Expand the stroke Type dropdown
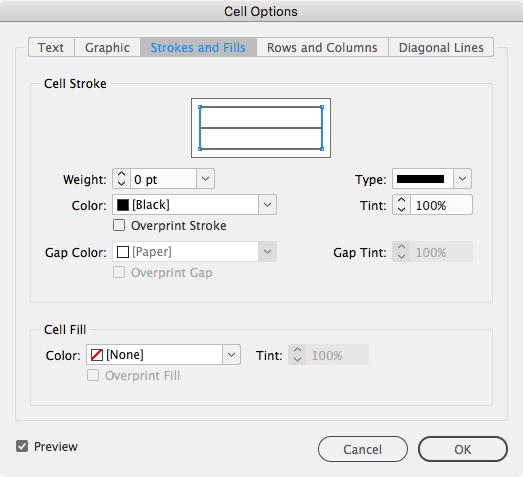The width and height of the screenshot is (523, 477). (x=432, y=179)
